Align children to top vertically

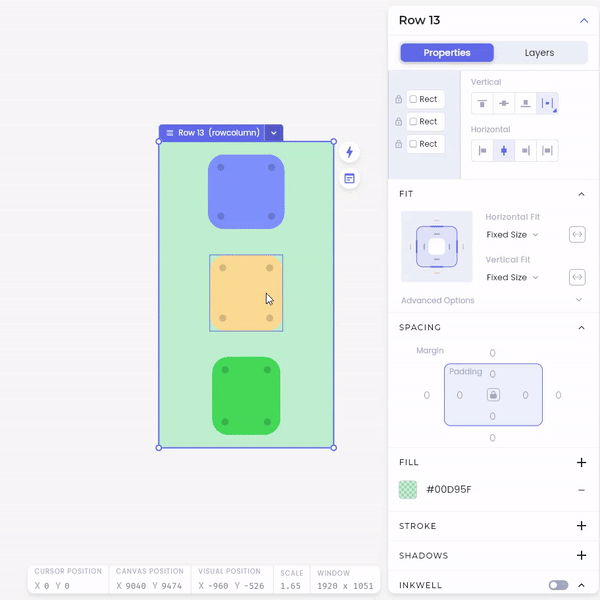(x=482, y=103)
